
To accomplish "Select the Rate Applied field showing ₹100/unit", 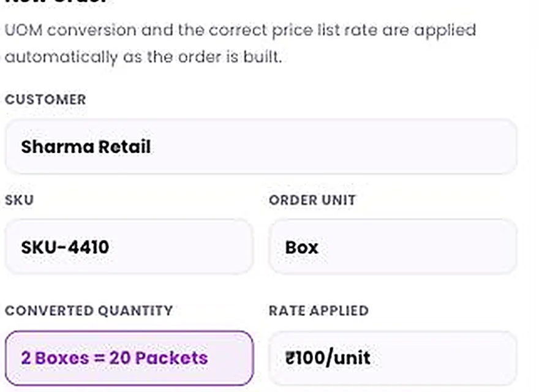I will coord(393,358).
